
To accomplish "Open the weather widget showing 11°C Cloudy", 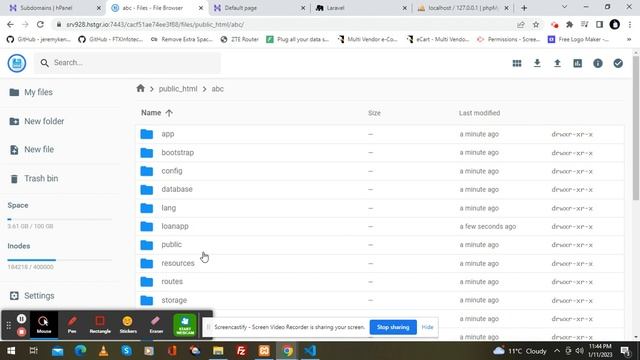I will pos(520,351).
